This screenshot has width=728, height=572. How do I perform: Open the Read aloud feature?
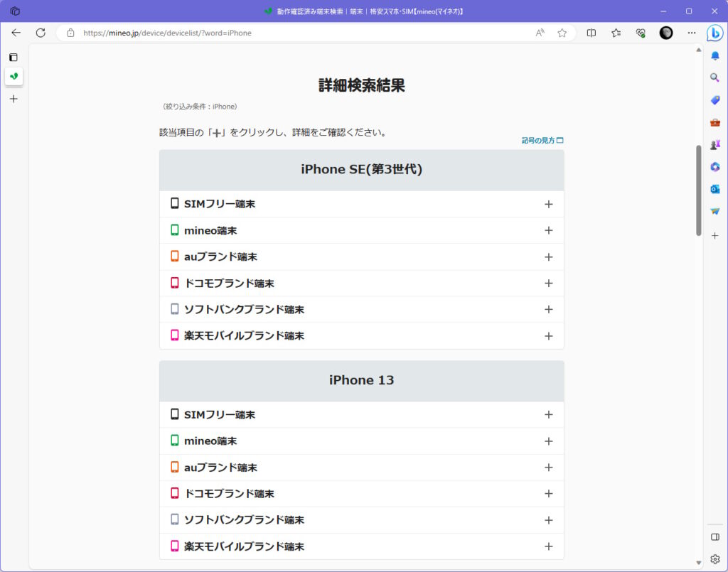(540, 33)
